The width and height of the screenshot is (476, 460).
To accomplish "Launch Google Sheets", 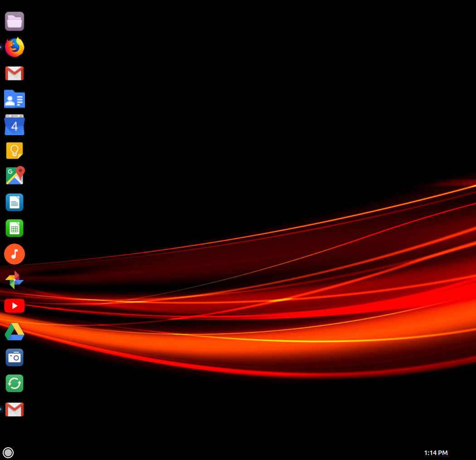I will [15, 228].
